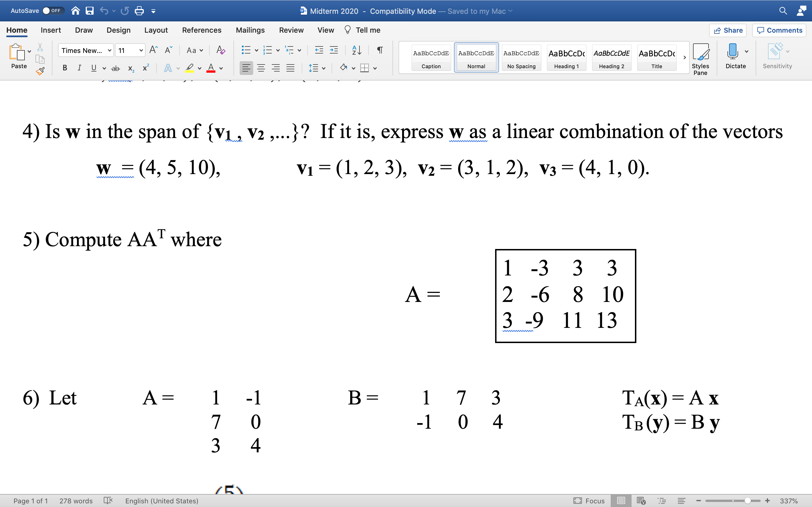This screenshot has height=507, width=812.
Task: Click the Print icon in title bar
Action: tap(139, 11)
